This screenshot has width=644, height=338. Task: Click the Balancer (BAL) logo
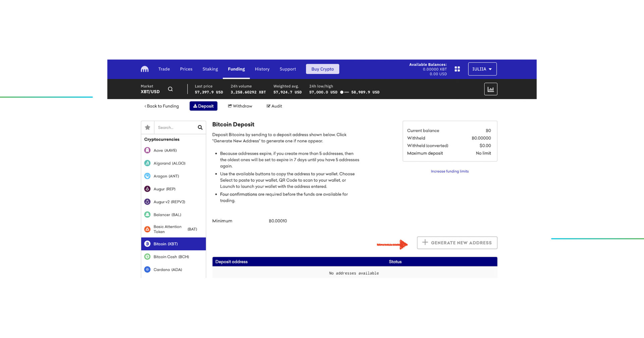[x=148, y=215]
